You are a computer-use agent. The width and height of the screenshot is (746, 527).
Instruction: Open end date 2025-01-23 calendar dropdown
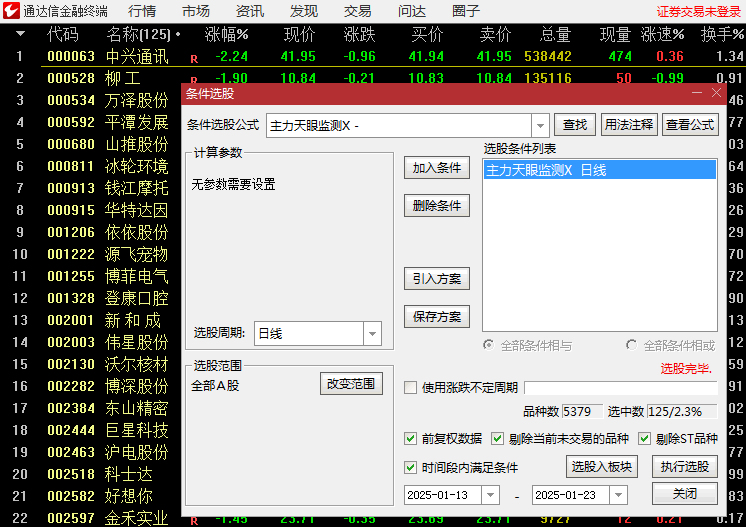(x=618, y=495)
